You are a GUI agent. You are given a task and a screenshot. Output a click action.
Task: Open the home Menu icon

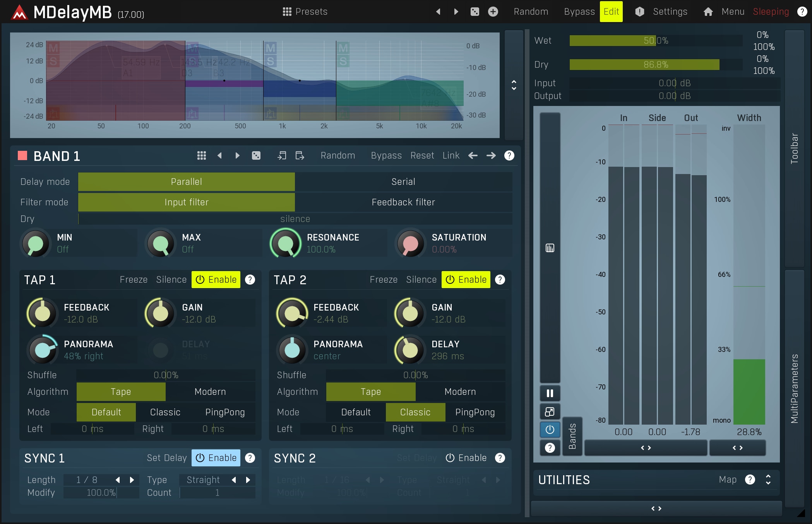[x=708, y=12]
